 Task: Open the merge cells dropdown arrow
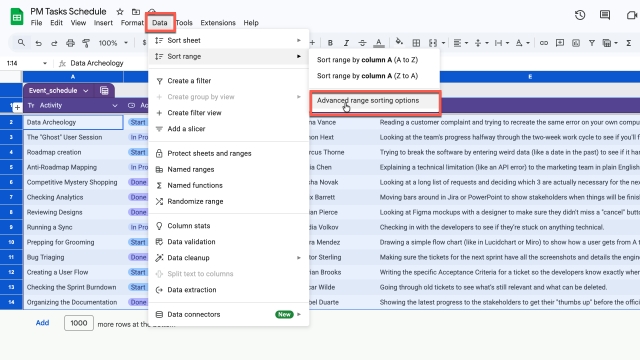(x=443, y=43)
